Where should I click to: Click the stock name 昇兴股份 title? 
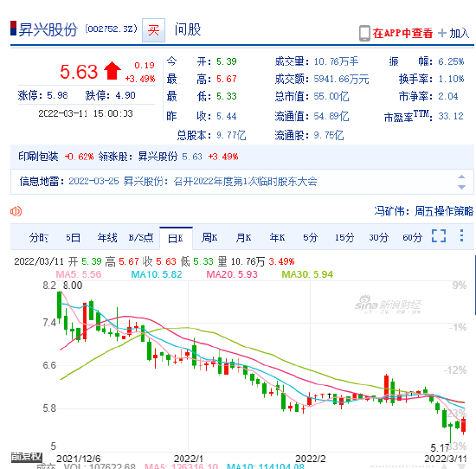pos(48,29)
